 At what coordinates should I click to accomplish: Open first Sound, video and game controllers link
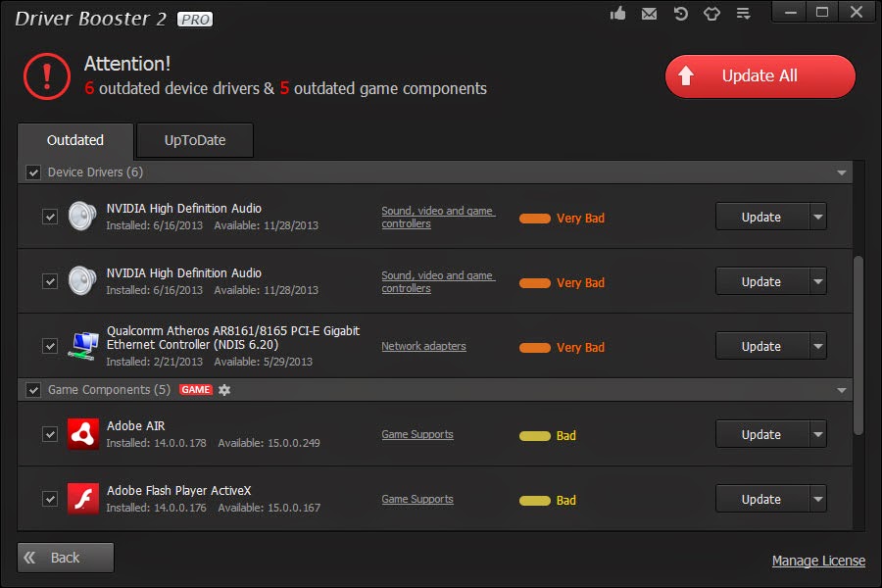point(438,218)
